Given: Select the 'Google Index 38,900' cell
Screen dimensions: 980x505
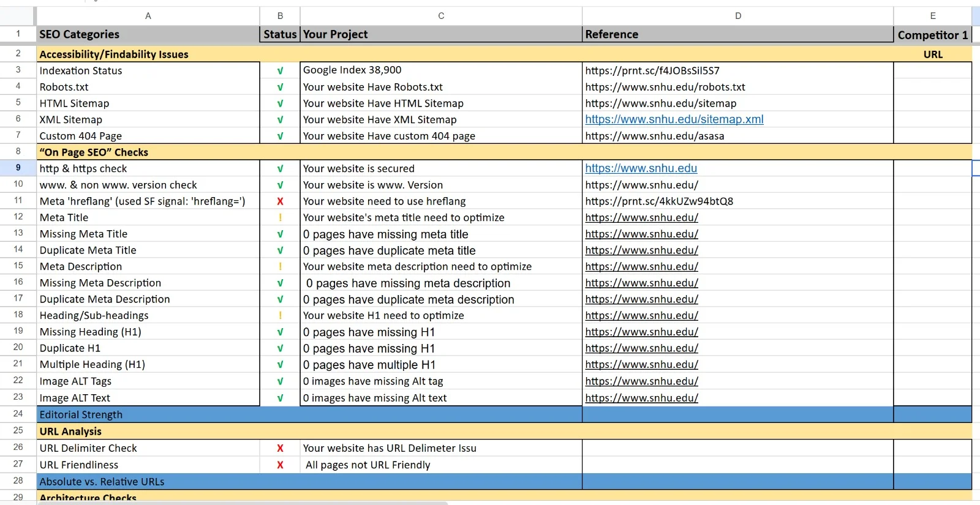Looking at the screenshot, I should pyautogui.click(x=441, y=70).
